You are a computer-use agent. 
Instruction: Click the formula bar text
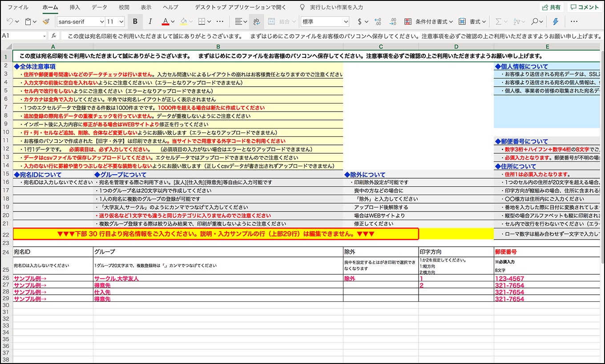(x=335, y=36)
